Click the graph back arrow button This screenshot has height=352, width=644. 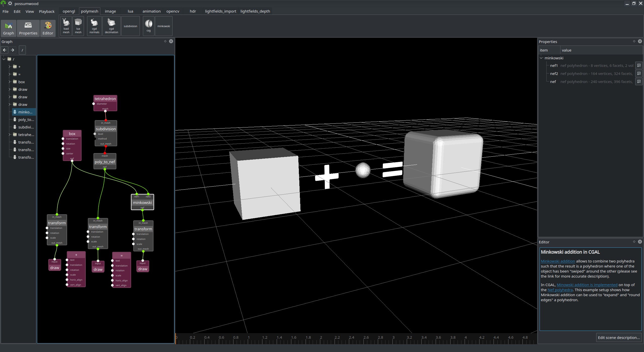5,50
